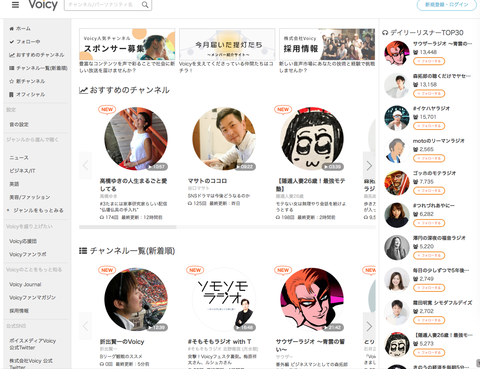
Task: Follow #イケハヤラジオ
Action: pos(429,126)
